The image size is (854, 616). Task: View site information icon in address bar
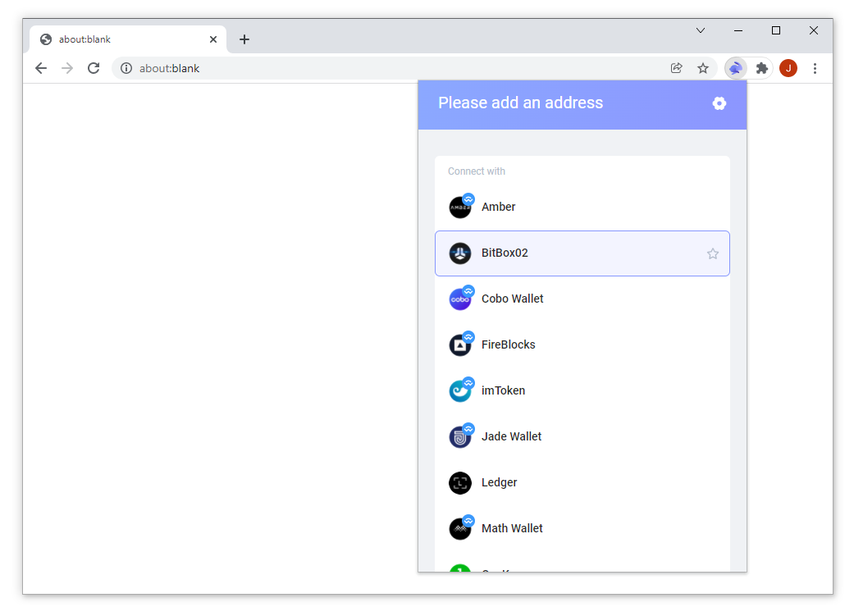(x=126, y=69)
